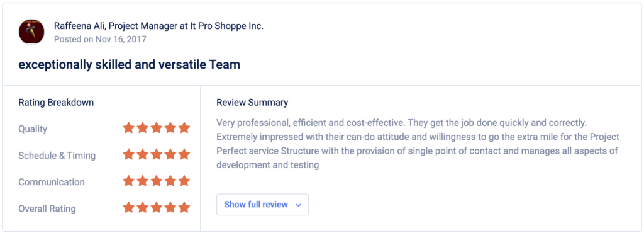644x235 pixels.
Task: Click the Communication rating label
Action: click(x=52, y=182)
